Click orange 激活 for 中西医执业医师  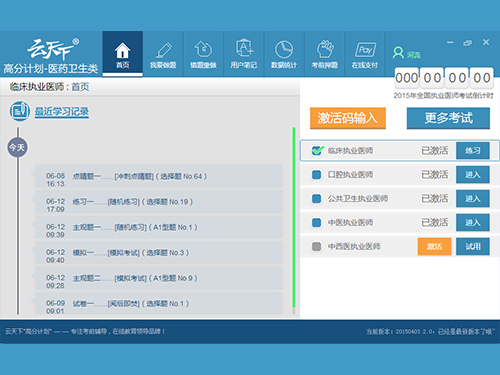[434, 247]
